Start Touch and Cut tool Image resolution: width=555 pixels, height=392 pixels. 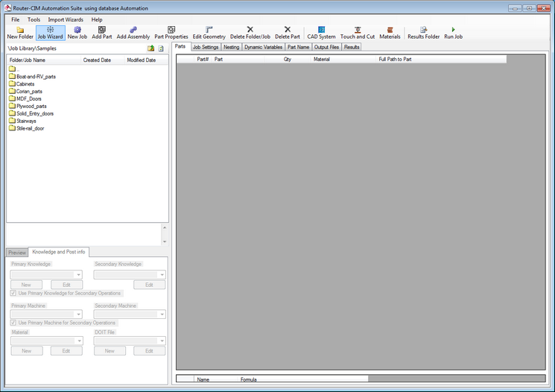coord(358,33)
